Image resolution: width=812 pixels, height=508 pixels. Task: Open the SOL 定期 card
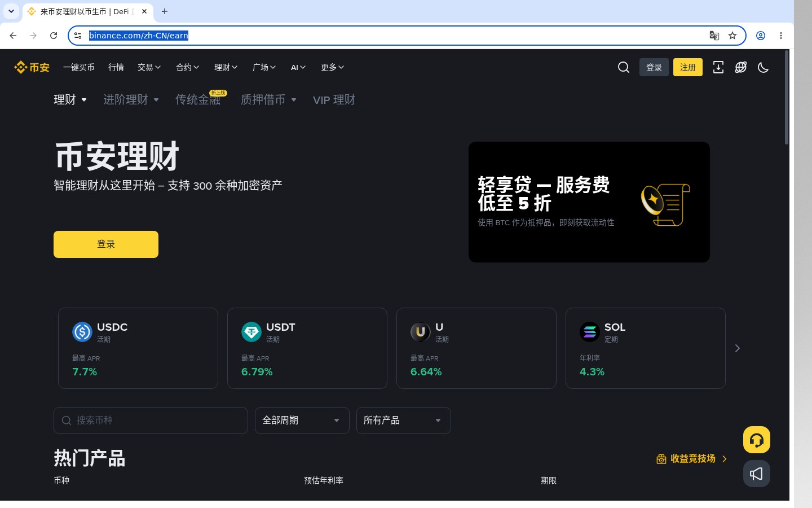646,348
